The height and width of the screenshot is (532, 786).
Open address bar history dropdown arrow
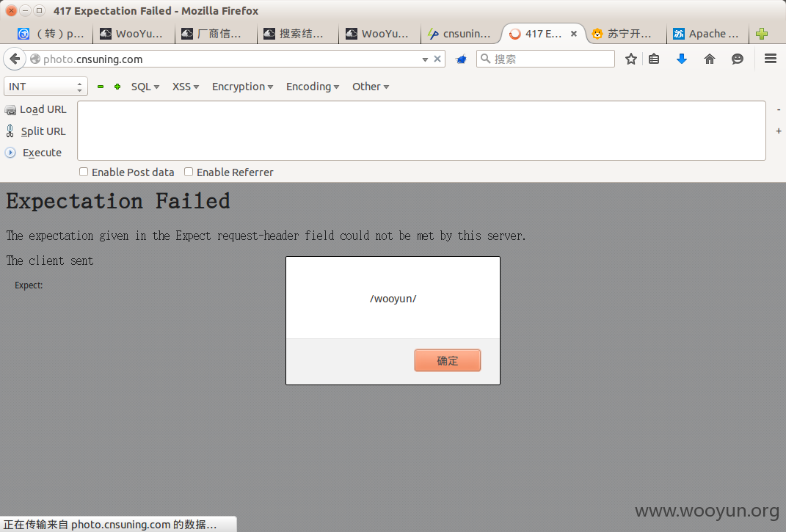(x=425, y=59)
